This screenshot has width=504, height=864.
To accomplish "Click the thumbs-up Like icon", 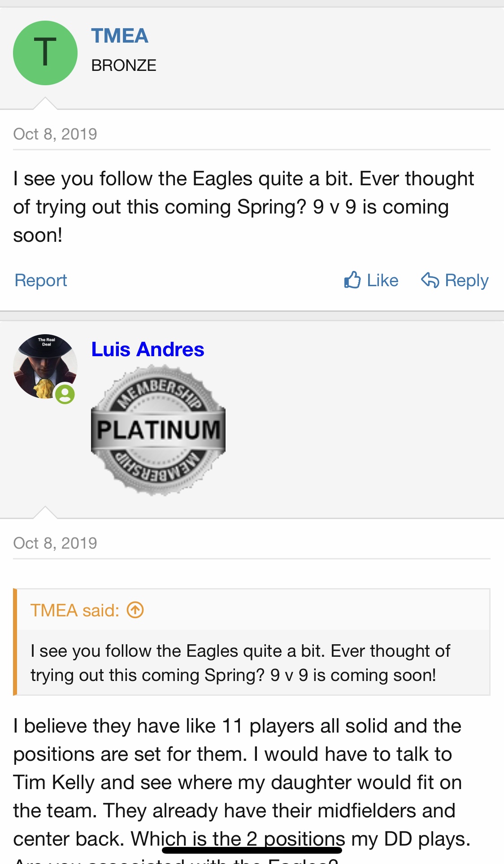I will coord(353,280).
